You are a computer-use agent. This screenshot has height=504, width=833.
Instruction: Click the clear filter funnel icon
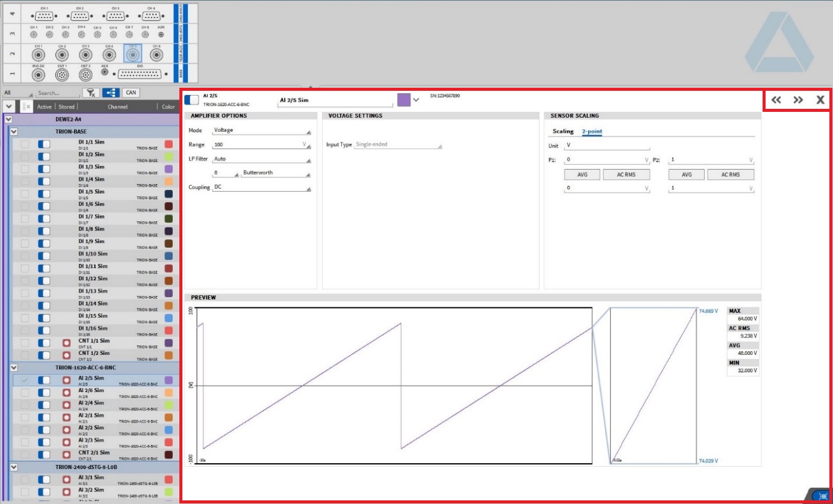(91, 93)
